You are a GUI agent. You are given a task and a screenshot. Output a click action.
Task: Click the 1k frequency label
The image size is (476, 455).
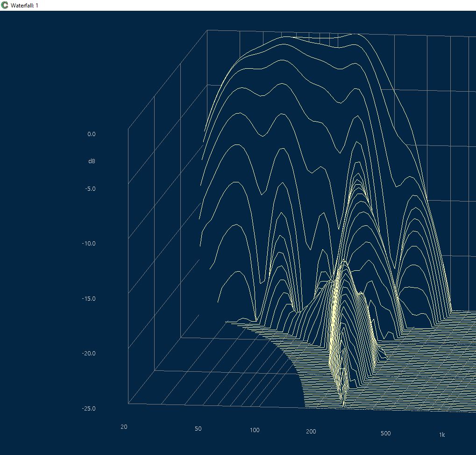442,434
